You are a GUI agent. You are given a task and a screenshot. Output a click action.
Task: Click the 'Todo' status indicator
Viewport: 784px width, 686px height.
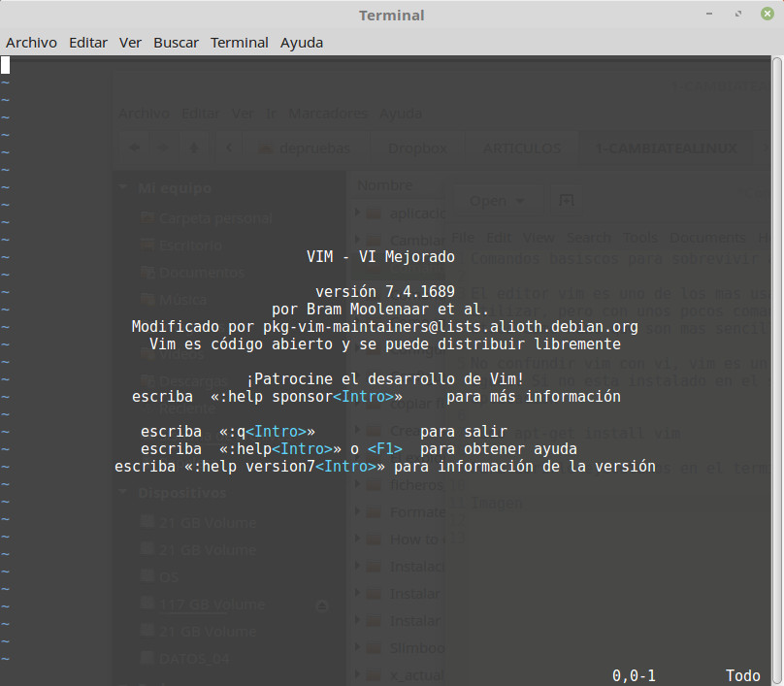click(743, 675)
